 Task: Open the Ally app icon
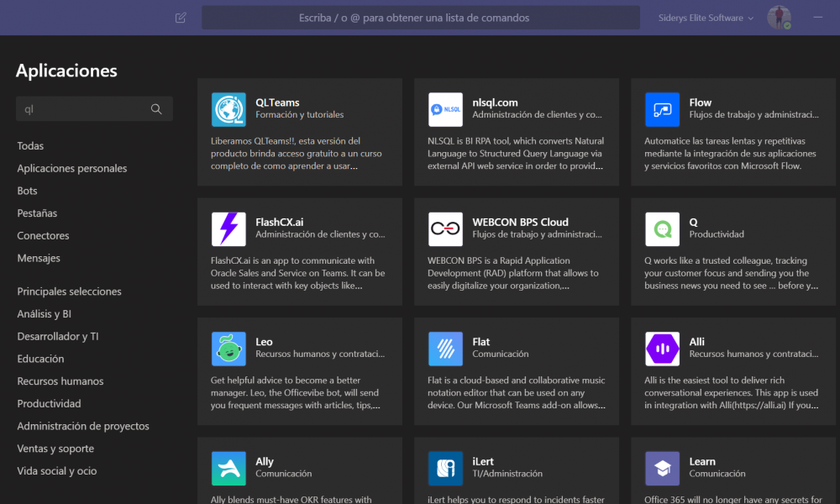pyautogui.click(x=228, y=468)
